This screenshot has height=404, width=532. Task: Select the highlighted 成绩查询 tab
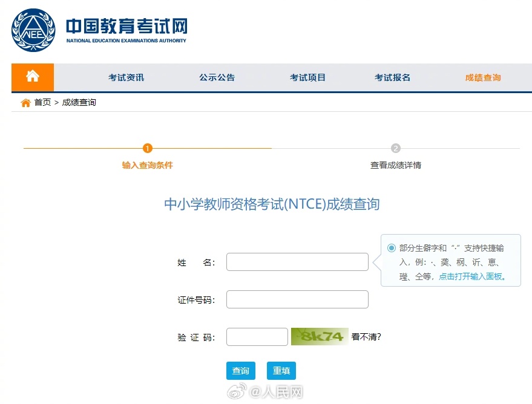484,77
